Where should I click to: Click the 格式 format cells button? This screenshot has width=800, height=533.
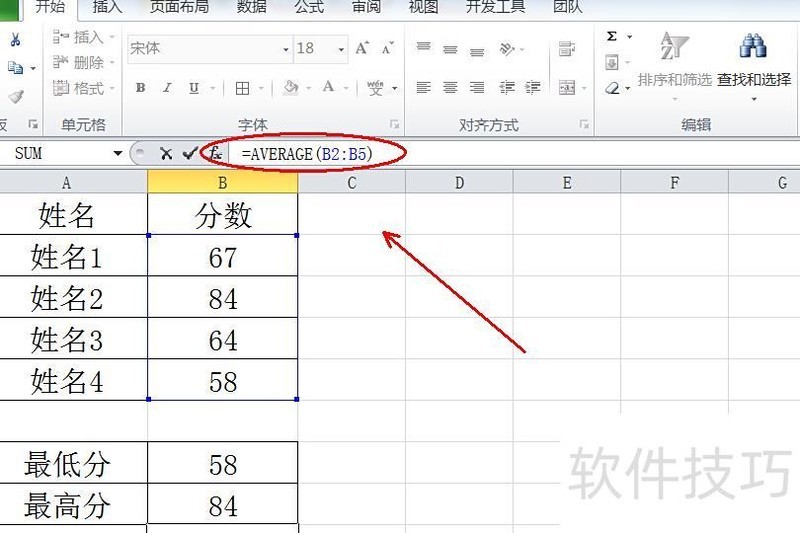click(x=84, y=88)
